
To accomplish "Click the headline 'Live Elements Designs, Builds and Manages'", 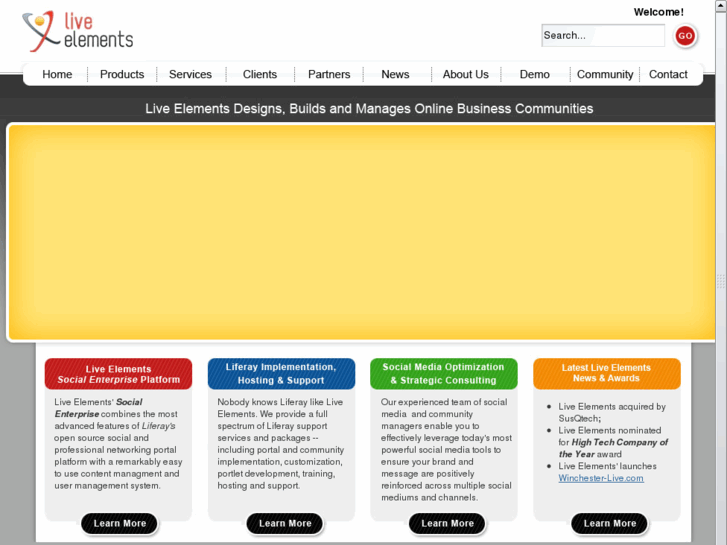I will pos(369,109).
